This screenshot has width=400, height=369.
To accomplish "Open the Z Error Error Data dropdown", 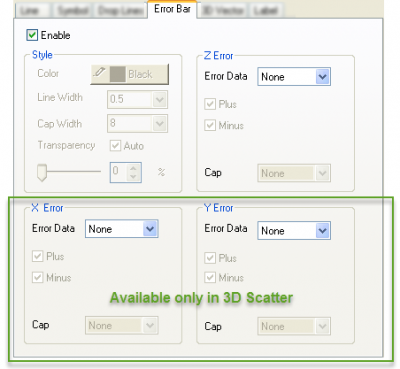I will pos(294,77).
